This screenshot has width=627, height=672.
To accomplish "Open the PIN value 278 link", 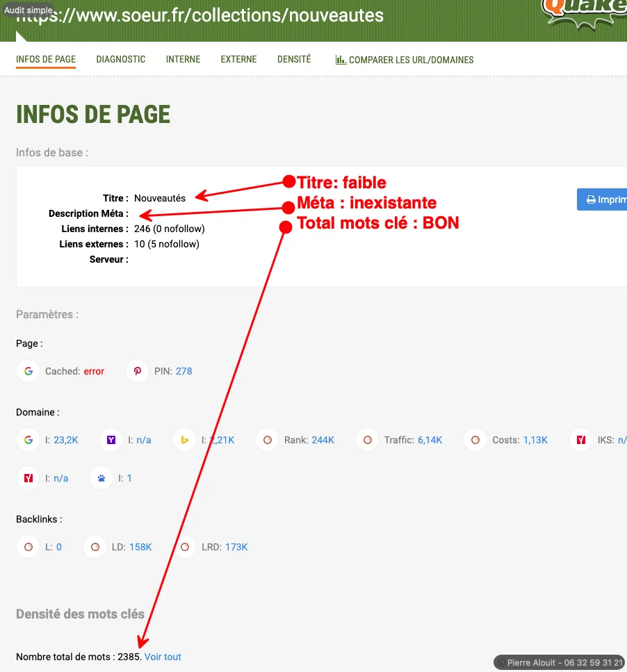I will click(x=184, y=371).
